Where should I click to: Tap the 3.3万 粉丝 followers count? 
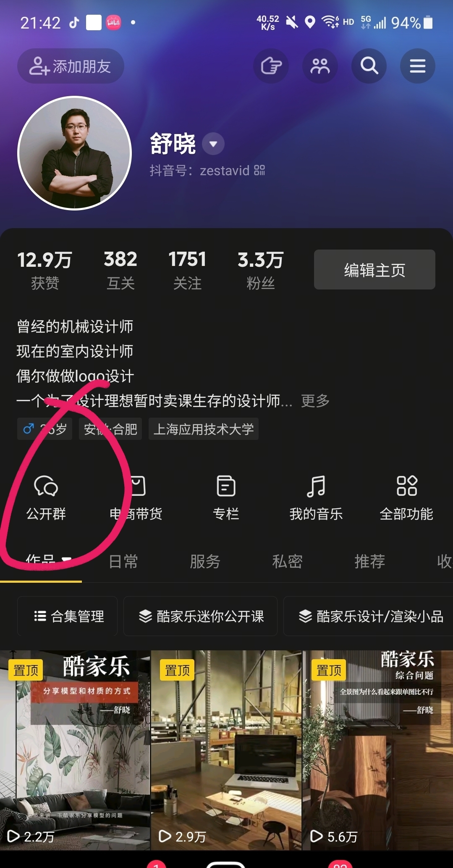260,270
